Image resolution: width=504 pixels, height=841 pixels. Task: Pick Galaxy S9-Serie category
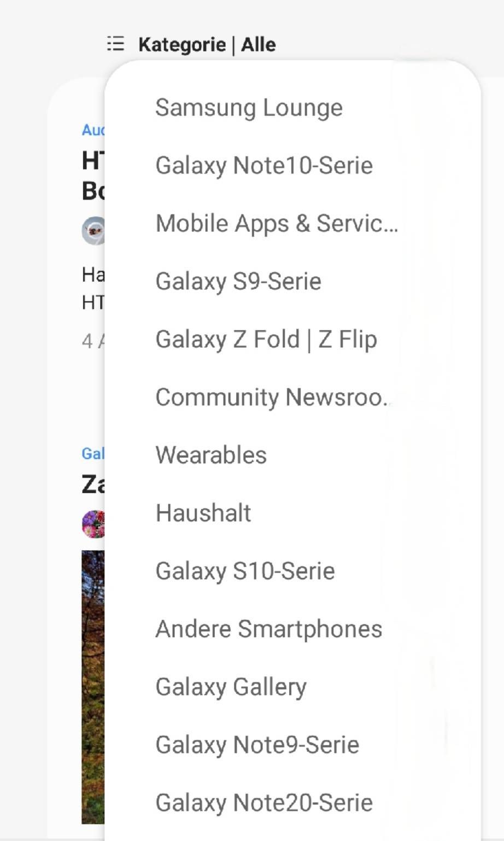tap(238, 282)
